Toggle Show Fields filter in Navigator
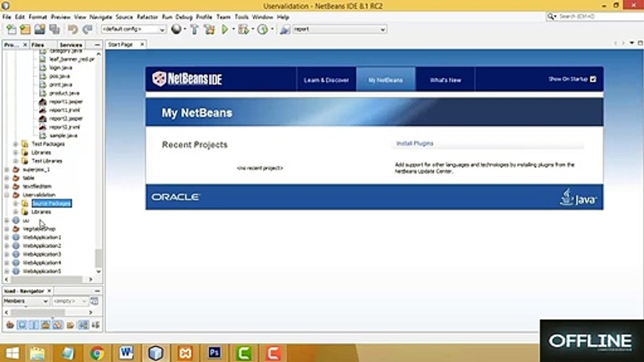 coord(22,325)
